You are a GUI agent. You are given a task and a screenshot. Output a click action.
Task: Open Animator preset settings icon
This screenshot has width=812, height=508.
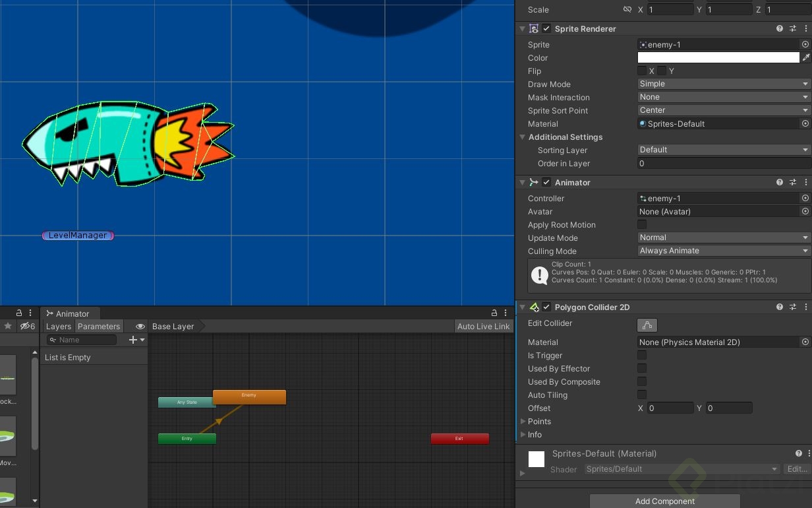793,183
